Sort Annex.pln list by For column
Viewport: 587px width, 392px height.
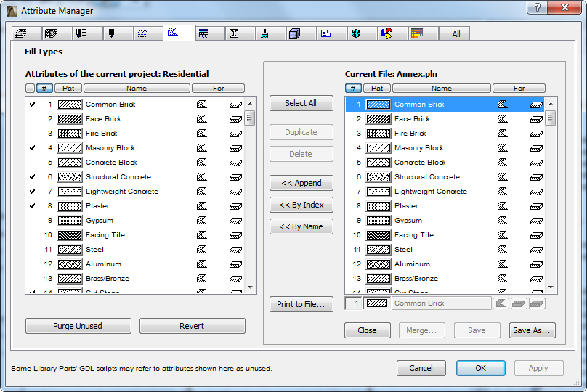(x=519, y=89)
